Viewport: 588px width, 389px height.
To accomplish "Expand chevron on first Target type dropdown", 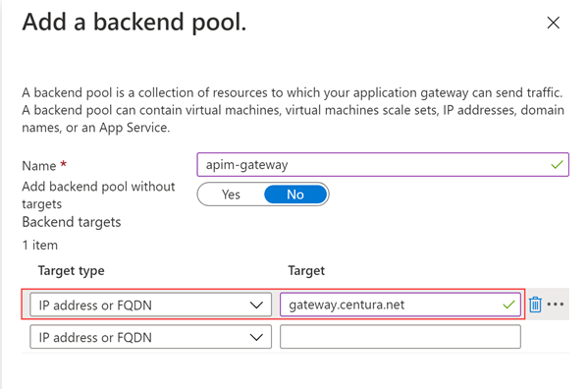I will (256, 305).
